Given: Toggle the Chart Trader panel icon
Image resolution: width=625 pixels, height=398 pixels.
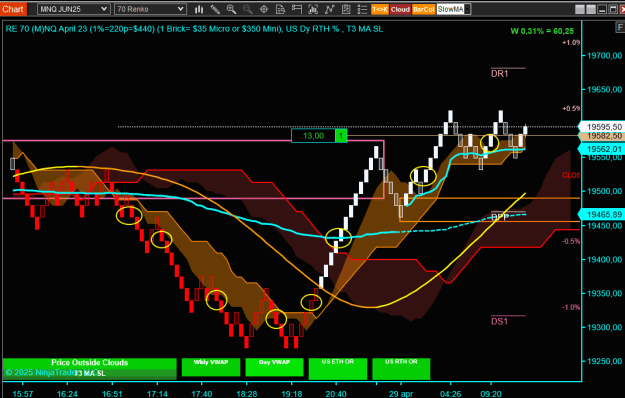Looking at the screenshot, I should [297, 9].
